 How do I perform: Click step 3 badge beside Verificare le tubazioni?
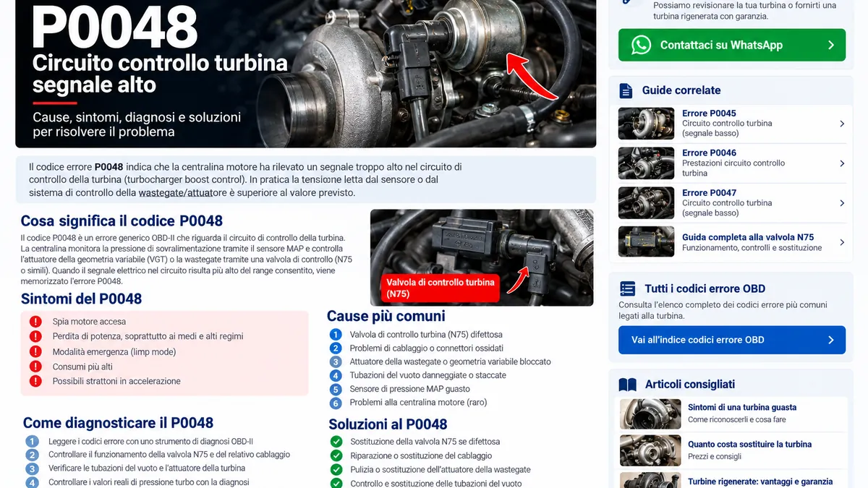(32, 468)
